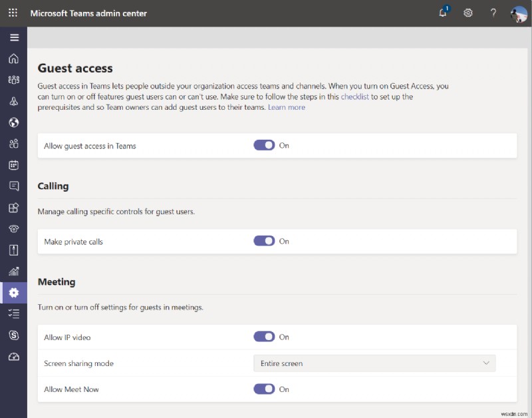532x418 pixels.
Task: Disable Make private calls
Action: [x=265, y=241]
